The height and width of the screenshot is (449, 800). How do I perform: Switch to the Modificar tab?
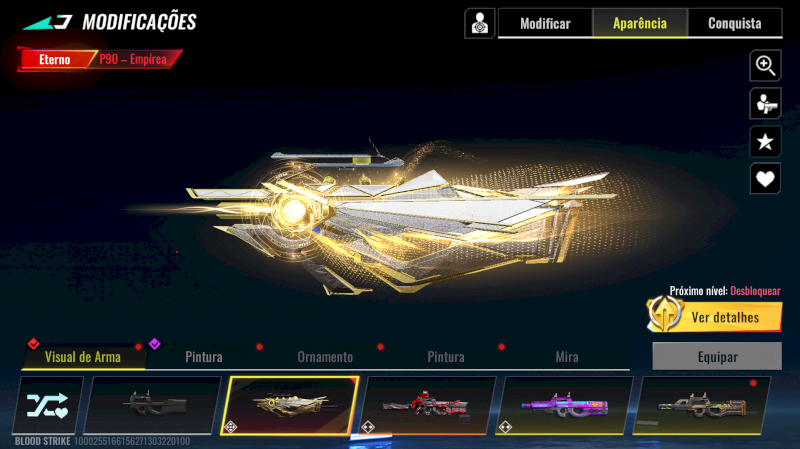[545, 23]
